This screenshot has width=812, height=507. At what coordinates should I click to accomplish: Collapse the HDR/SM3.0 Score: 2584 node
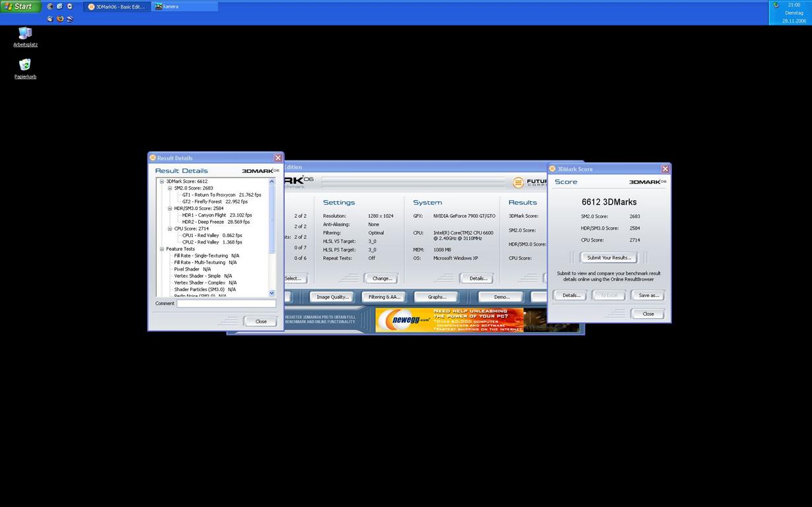click(x=170, y=208)
